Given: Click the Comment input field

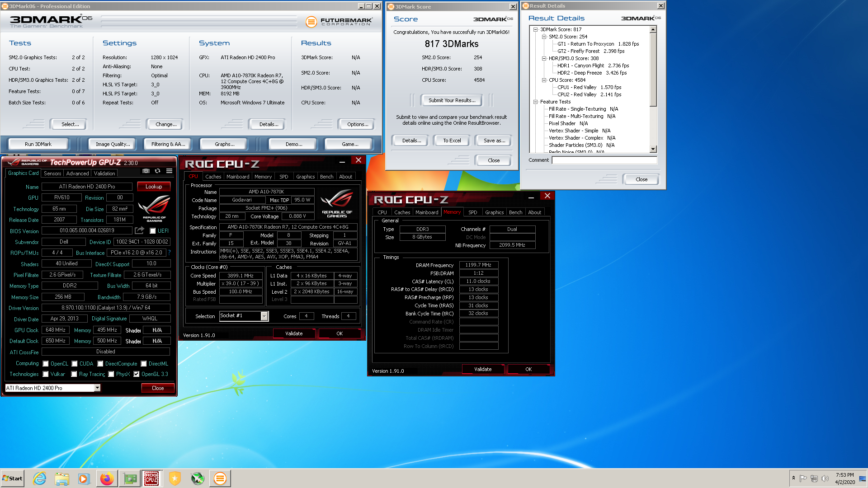Looking at the screenshot, I should [605, 160].
